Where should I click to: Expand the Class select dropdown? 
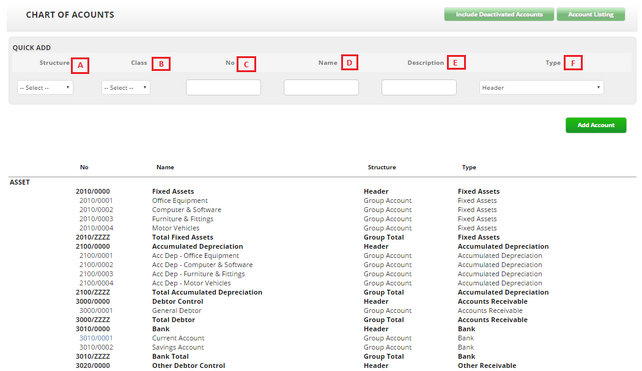point(126,88)
